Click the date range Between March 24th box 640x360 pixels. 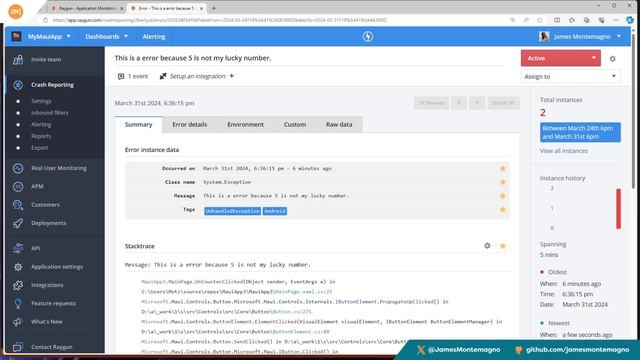tap(580, 132)
